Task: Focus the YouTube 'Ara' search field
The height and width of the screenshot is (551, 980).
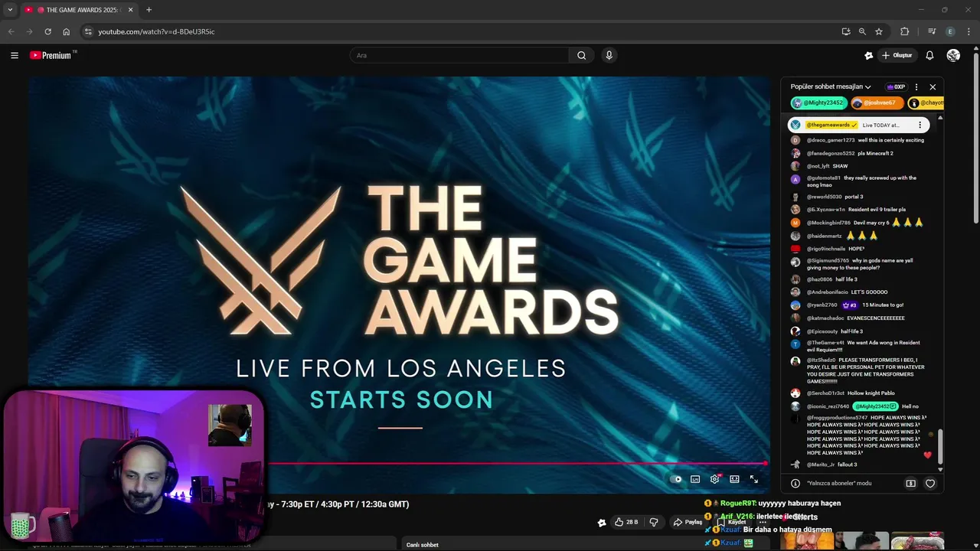Action: click(x=459, y=55)
